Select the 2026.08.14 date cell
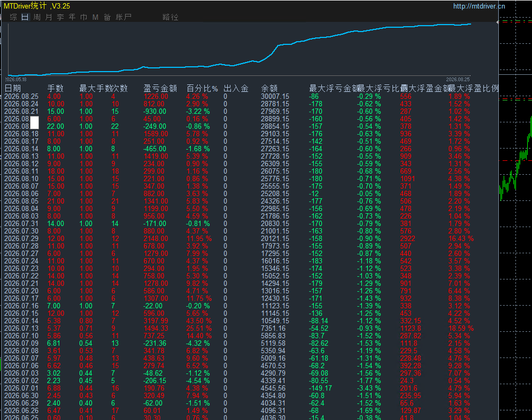Viewport: 532px width, 420px height. [21, 149]
